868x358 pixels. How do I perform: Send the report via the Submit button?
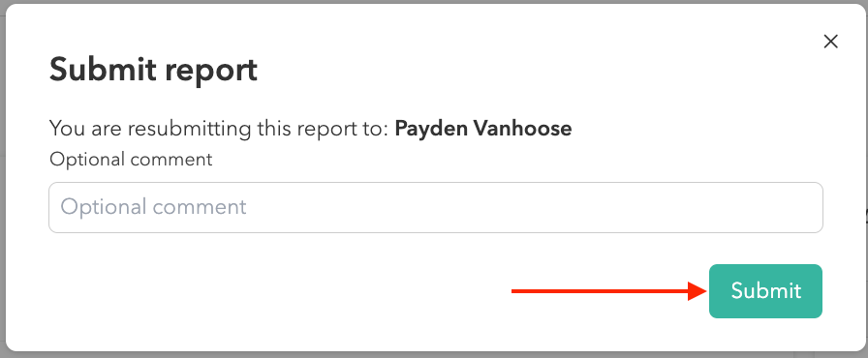765,291
